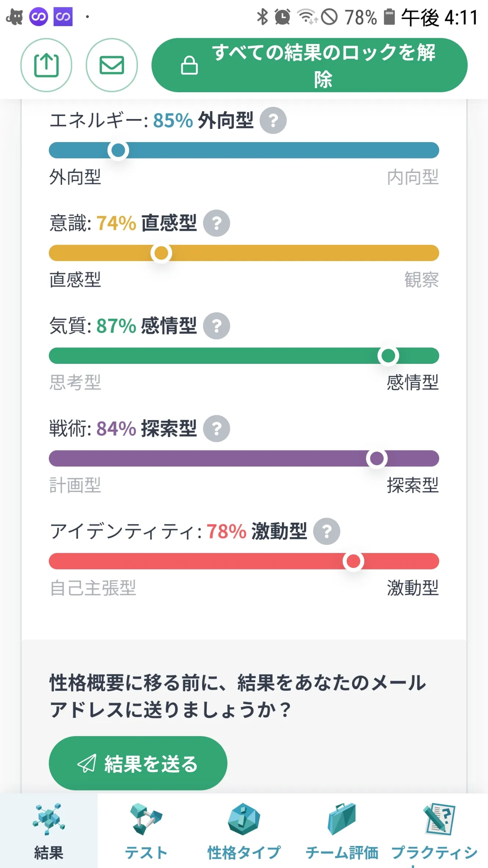This screenshot has height=868, width=488.
Task: Click the yellow 意識 slider handle
Action: click(x=161, y=253)
